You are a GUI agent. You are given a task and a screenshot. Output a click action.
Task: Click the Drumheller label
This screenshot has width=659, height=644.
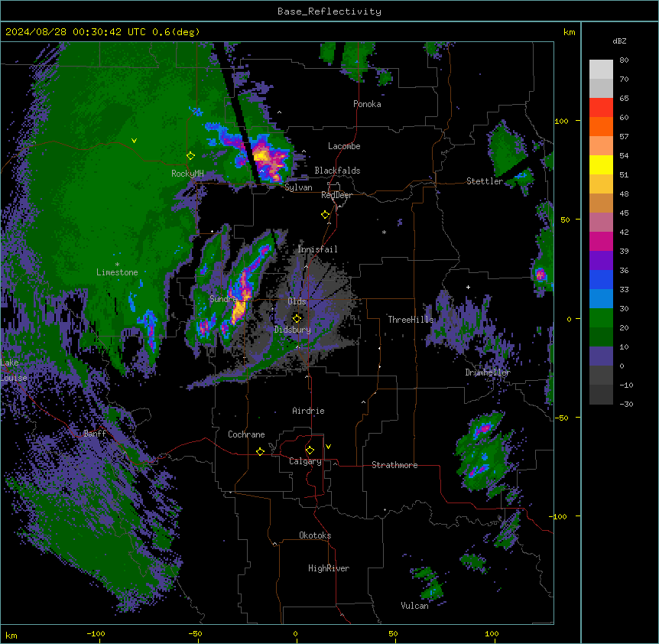pyautogui.click(x=488, y=372)
